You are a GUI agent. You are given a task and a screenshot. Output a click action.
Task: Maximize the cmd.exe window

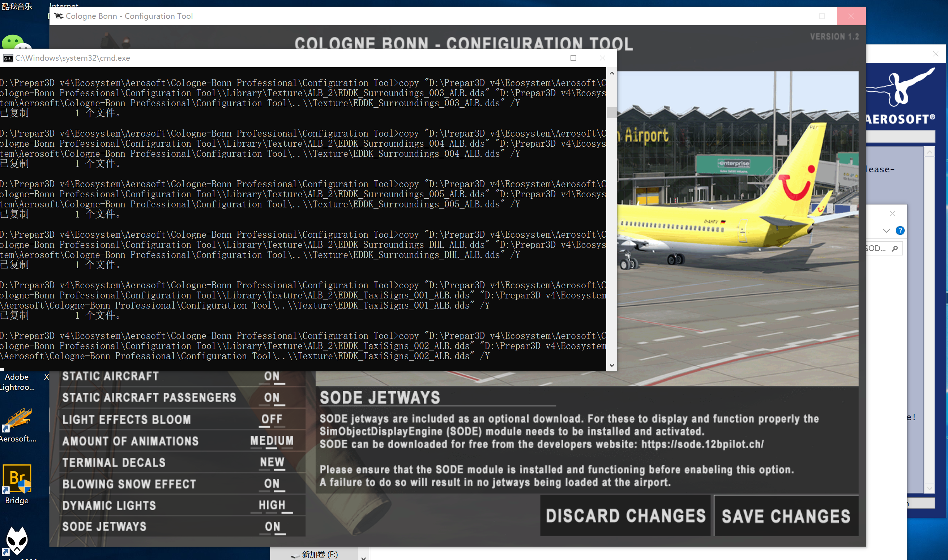coord(573,58)
